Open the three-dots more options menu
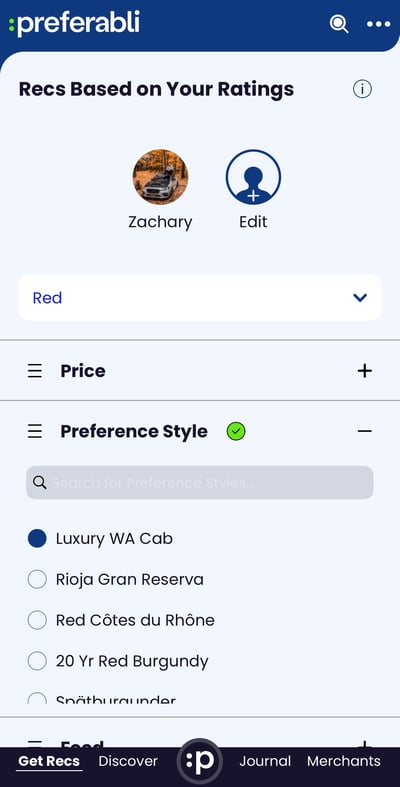This screenshot has height=787, width=400. (378, 24)
